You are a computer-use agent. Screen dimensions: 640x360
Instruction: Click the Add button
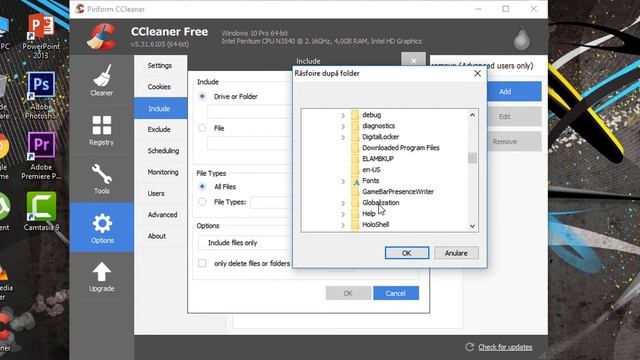514,91
